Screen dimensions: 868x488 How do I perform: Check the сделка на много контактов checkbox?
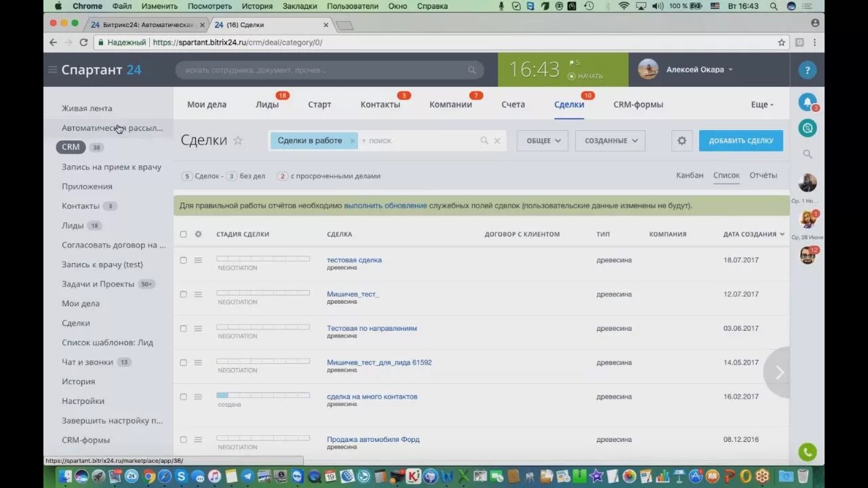coord(183,396)
